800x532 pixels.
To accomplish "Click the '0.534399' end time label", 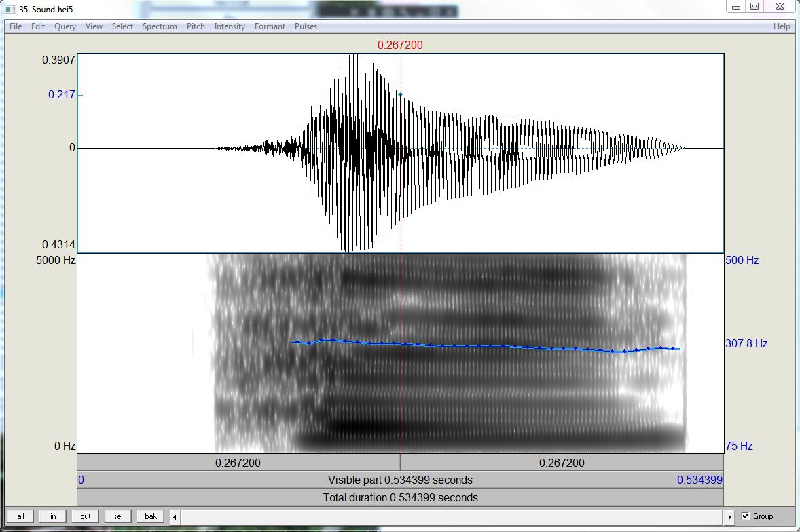I will [x=699, y=480].
